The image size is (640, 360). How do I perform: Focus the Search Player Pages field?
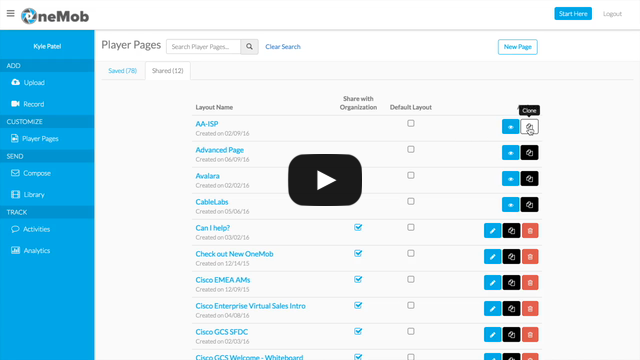pyautogui.click(x=204, y=47)
